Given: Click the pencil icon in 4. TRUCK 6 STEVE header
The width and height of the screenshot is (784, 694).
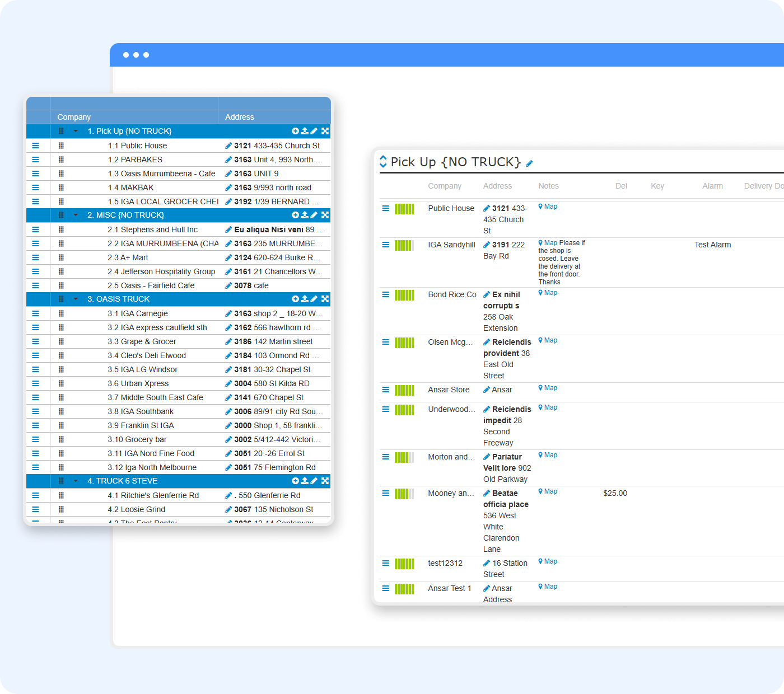Looking at the screenshot, I should 314,481.
